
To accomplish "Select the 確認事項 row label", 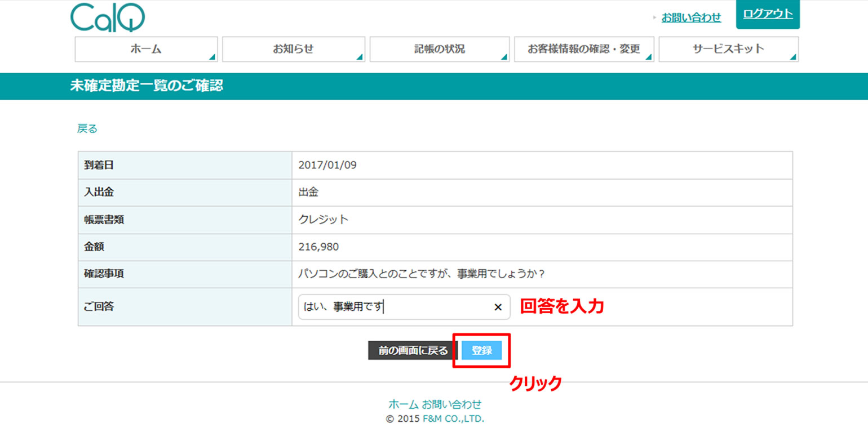I will [x=104, y=274].
